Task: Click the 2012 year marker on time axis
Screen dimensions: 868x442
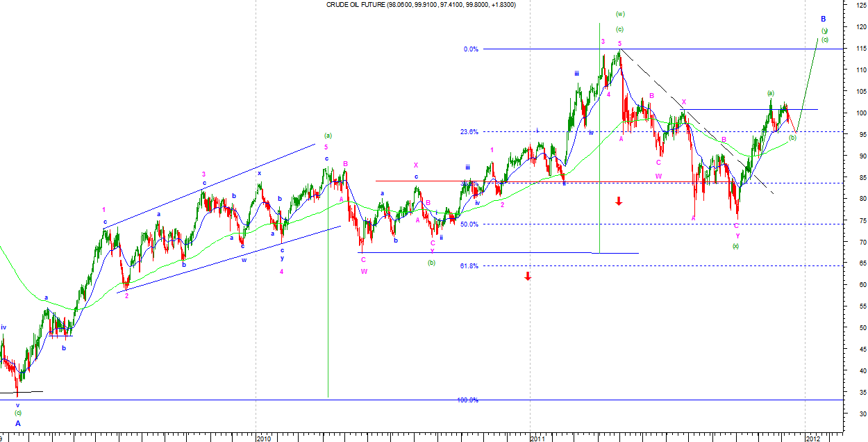Action: coord(812,438)
